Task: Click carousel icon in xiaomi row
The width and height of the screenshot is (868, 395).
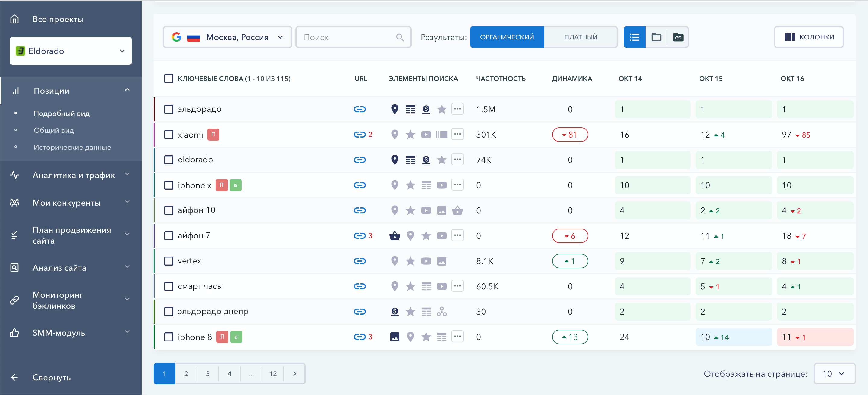Action: (x=442, y=135)
